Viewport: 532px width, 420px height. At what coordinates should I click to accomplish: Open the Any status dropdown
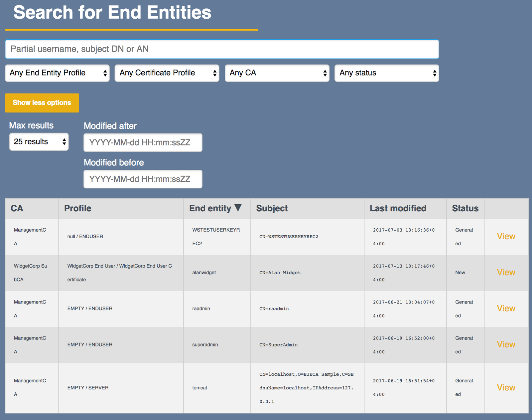click(x=387, y=73)
